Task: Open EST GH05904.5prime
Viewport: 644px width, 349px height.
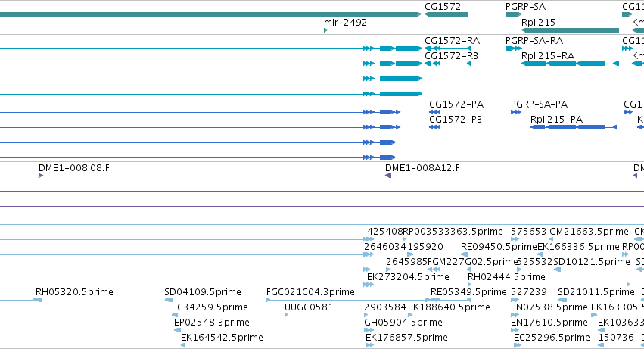Action: pos(403,323)
